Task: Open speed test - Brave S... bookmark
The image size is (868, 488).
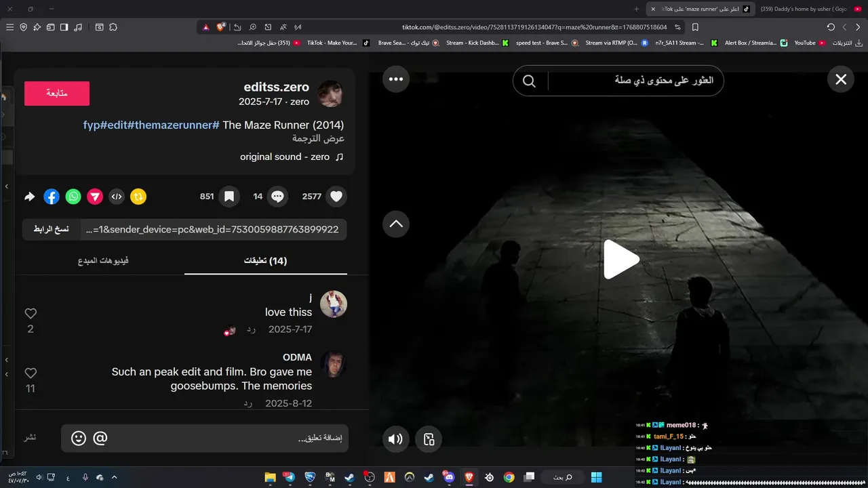Action: pos(547,43)
